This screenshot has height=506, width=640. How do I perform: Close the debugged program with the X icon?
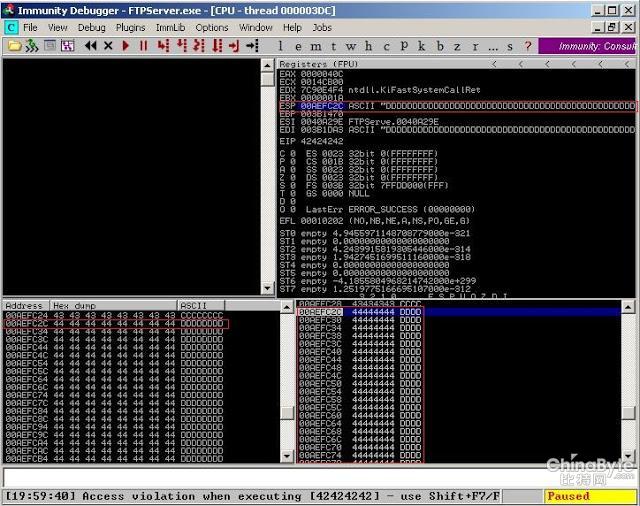[x=108, y=46]
